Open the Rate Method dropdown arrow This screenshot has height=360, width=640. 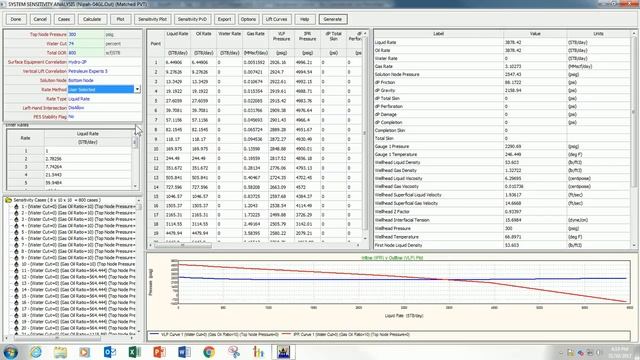[x=138, y=89]
